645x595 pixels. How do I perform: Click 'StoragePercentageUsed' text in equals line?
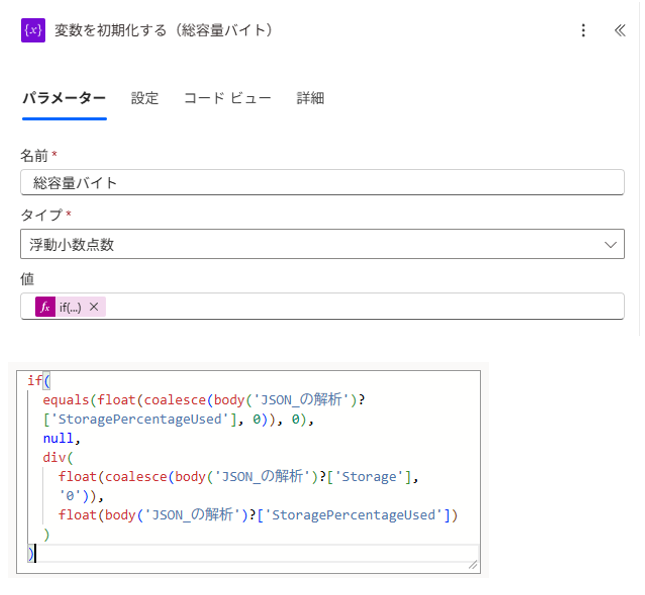tap(140, 419)
